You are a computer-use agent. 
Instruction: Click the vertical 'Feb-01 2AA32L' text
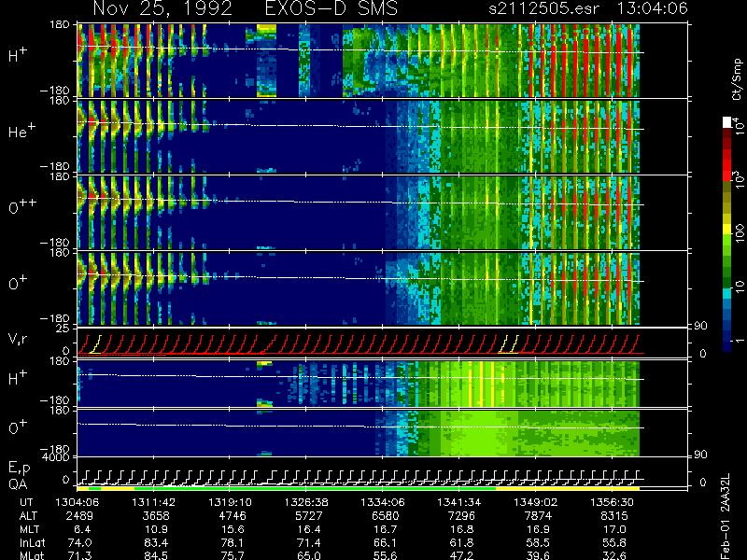726,516
